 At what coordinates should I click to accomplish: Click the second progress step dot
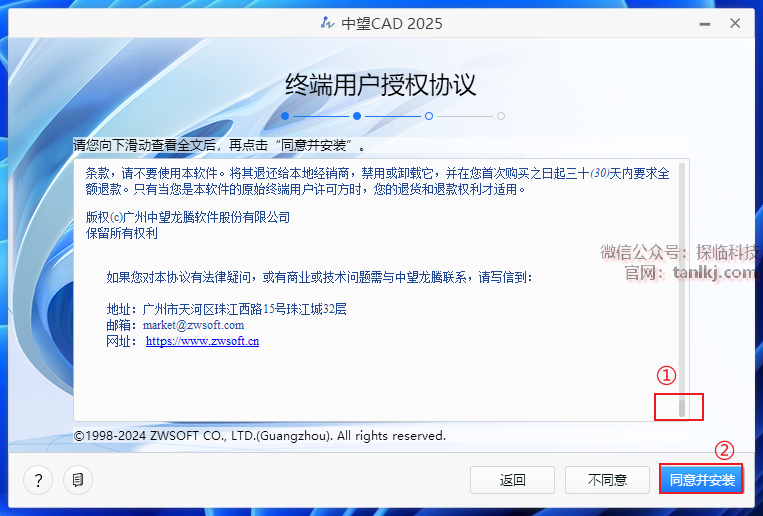pos(357,116)
